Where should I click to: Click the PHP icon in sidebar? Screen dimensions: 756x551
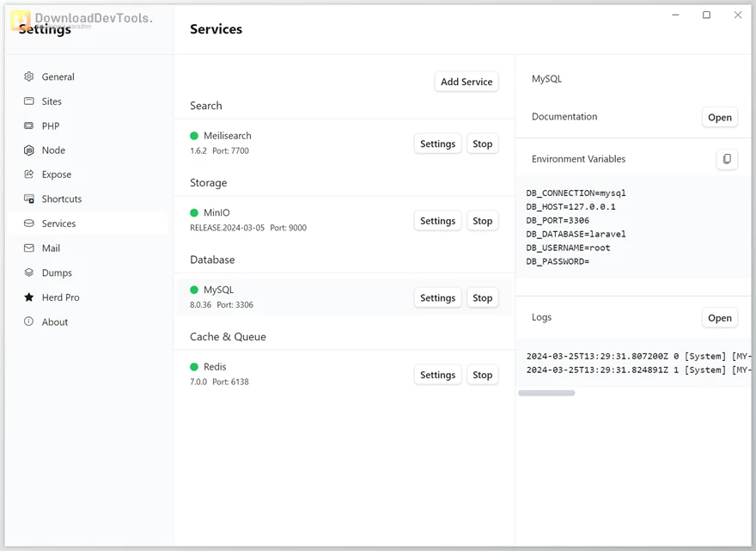29,126
